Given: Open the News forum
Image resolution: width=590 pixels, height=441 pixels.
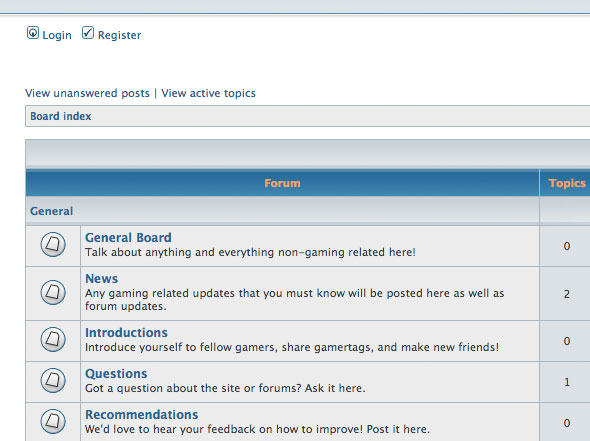Looking at the screenshot, I should [102, 278].
